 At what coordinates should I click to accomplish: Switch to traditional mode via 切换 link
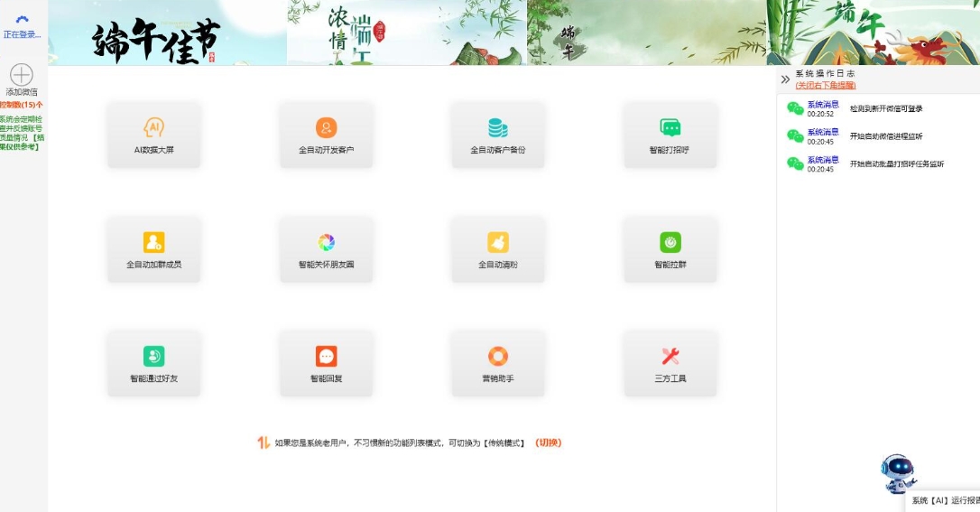[x=548, y=442]
